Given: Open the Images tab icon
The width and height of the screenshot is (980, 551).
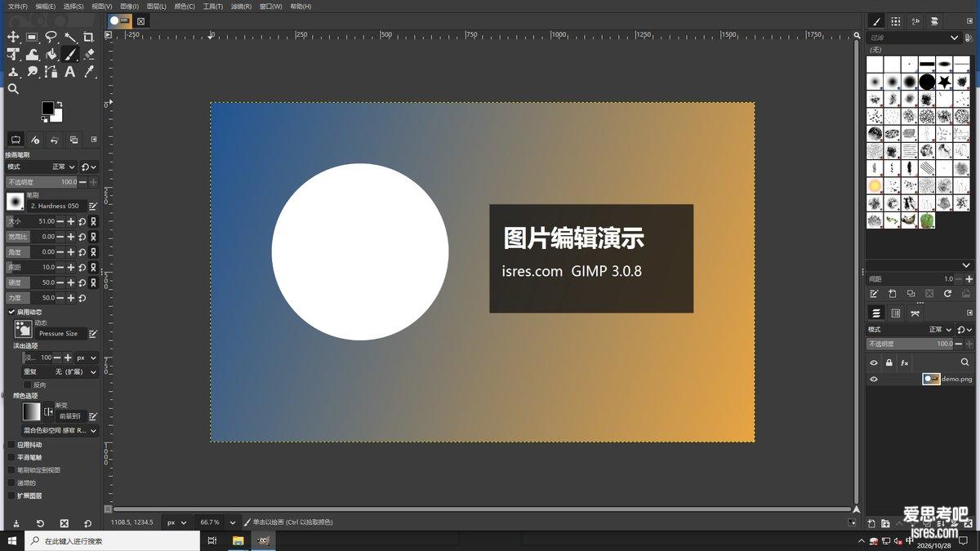Looking at the screenshot, I should (73, 140).
